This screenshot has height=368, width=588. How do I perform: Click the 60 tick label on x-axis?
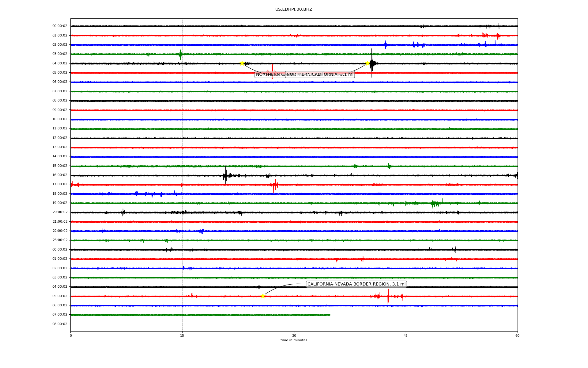(x=517, y=335)
